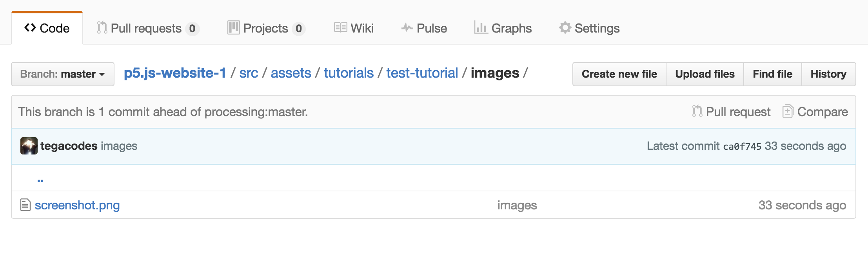View the Pulse tab
Image resolution: width=868 pixels, height=258 pixels.
coord(424,28)
